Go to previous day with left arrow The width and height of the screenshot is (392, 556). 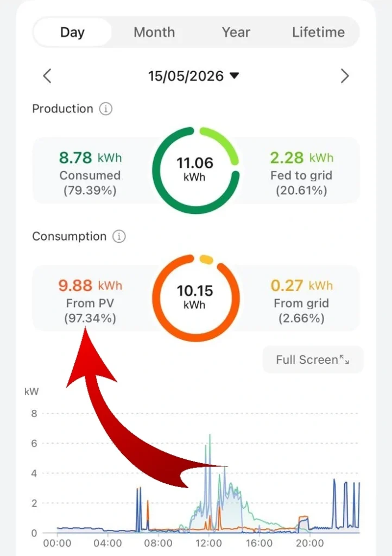click(x=47, y=76)
